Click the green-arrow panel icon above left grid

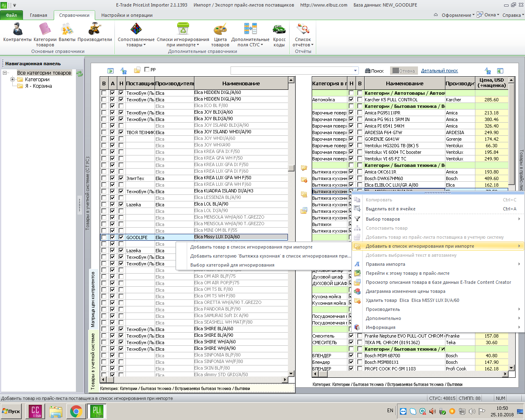click(x=110, y=71)
